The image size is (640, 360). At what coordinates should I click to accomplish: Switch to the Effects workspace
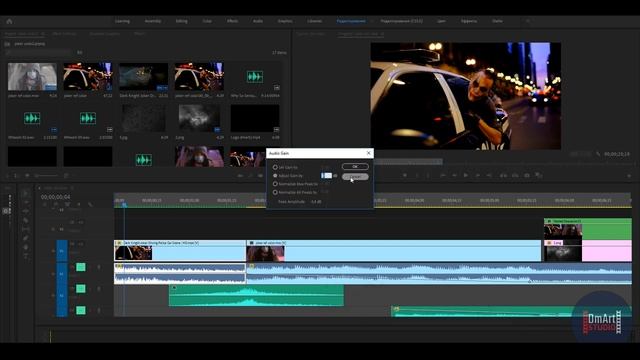click(233, 21)
